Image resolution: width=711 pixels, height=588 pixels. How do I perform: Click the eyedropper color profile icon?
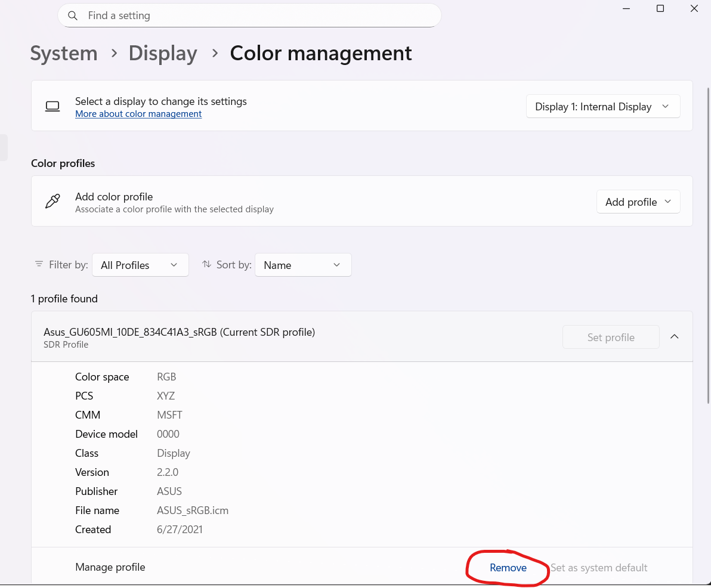tap(52, 202)
